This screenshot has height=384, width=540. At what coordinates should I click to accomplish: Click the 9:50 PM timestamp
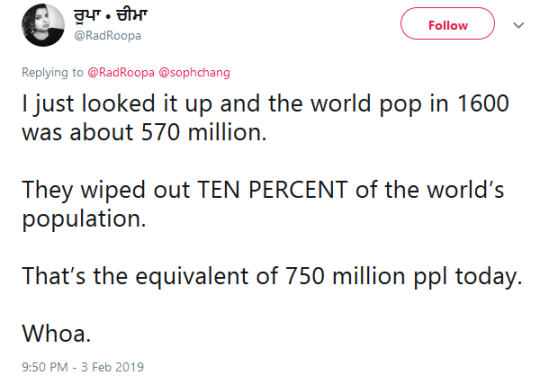(x=45, y=367)
